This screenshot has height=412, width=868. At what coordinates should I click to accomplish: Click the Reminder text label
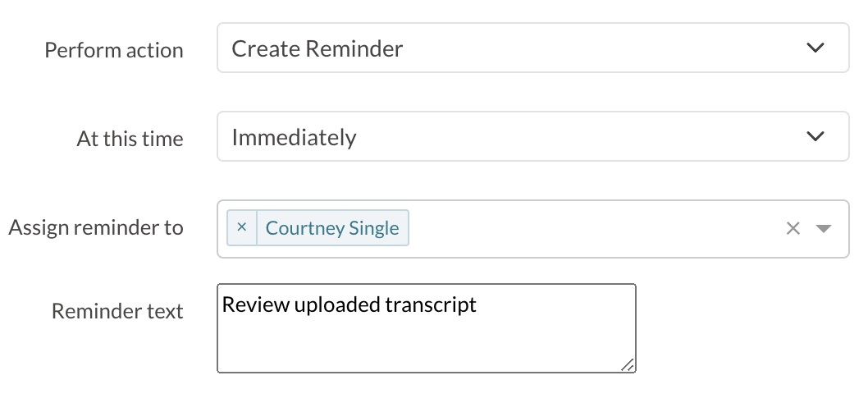point(117,311)
